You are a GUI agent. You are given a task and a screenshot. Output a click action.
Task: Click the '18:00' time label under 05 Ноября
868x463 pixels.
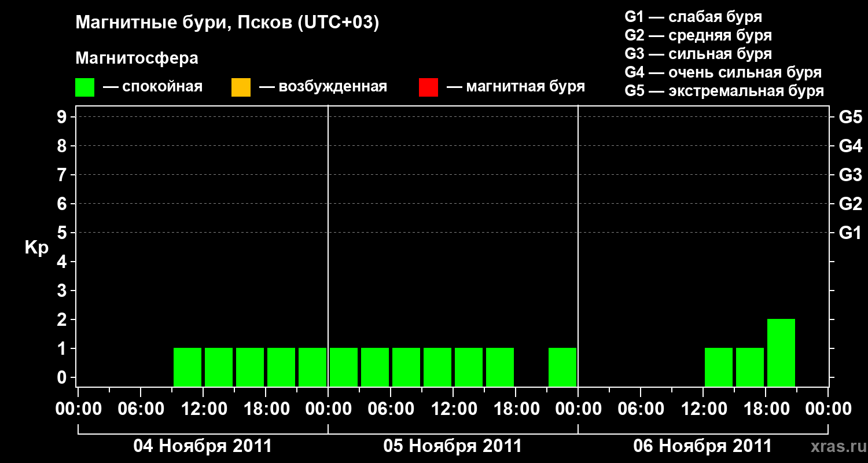point(516,409)
